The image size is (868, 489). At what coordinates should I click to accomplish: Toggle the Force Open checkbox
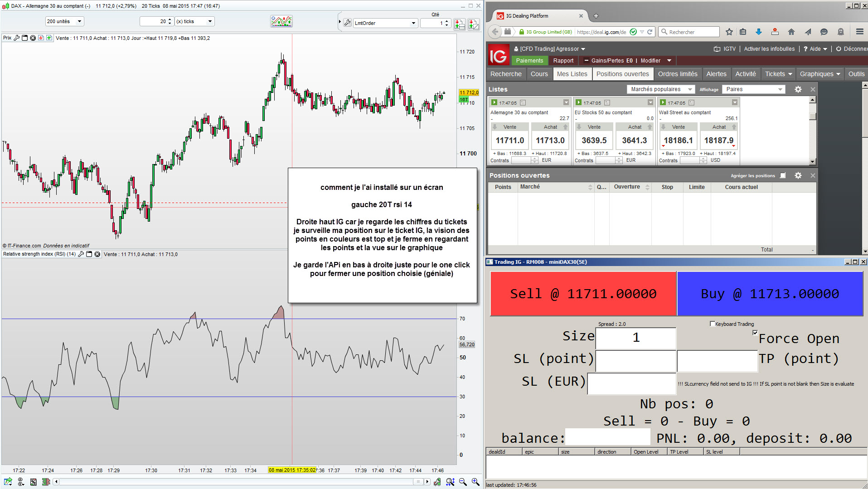755,333
